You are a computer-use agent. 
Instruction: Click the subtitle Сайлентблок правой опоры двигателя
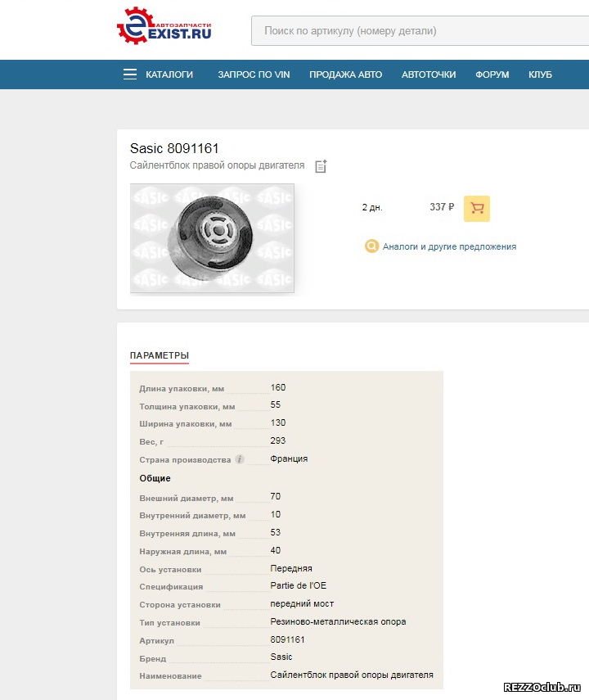coord(217,165)
